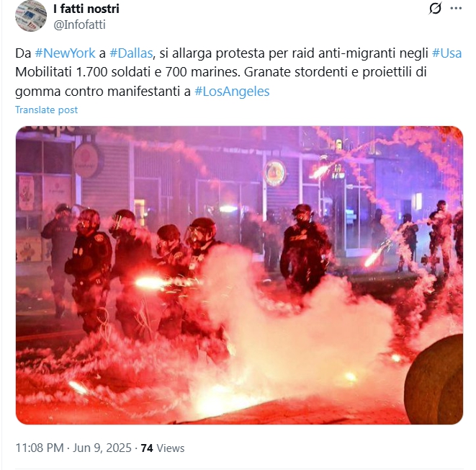Open the I fatti nostri profile avatar
This screenshot has height=470, width=476.
point(31,16)
